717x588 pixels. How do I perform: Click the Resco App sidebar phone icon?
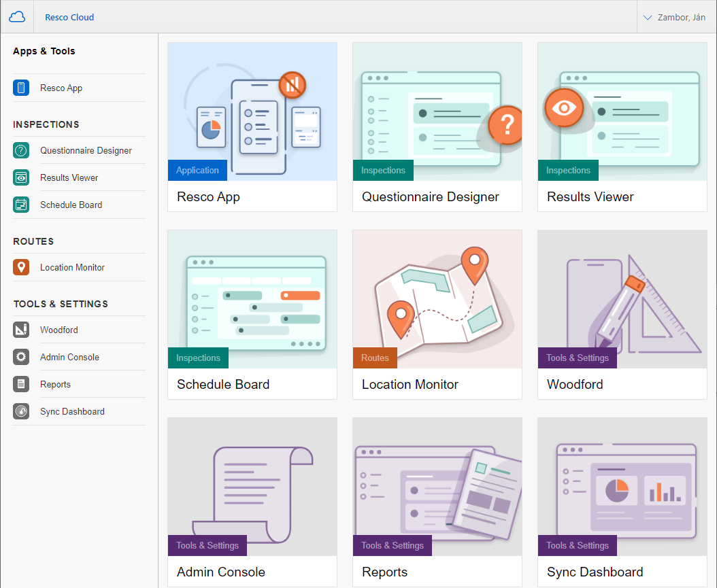pyautogui.click(x=21, y=88)
